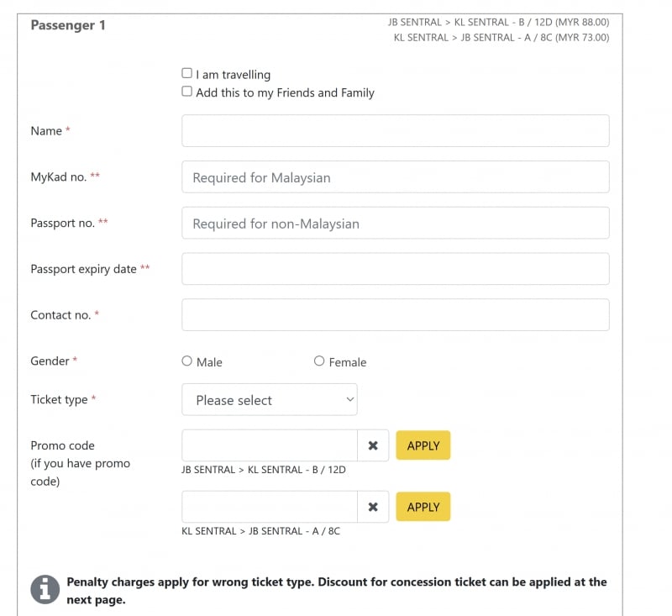Focus the MyKad no. input

point(395,177)
